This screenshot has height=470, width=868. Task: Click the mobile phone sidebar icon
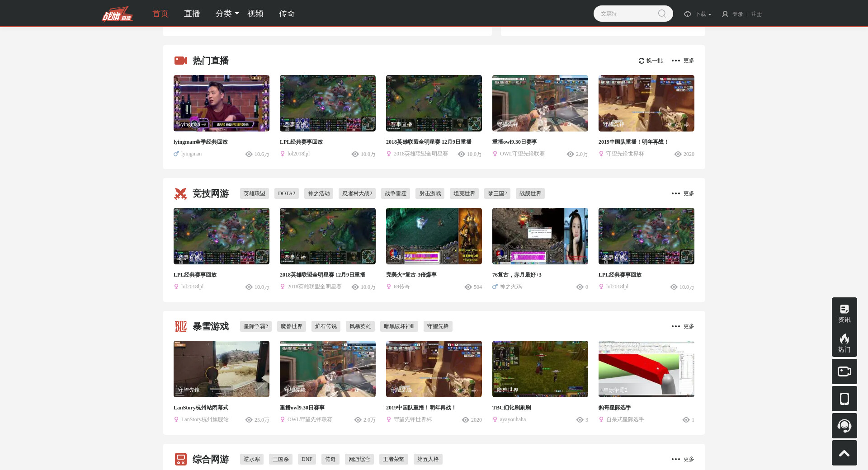[844, 399]
